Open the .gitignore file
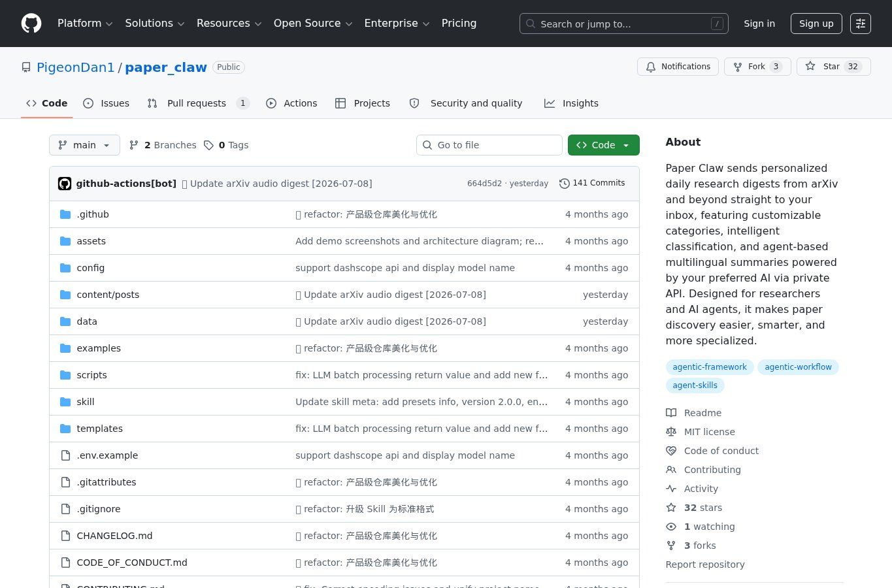This screenshot has height=588, width=892. tap(99, 509)
